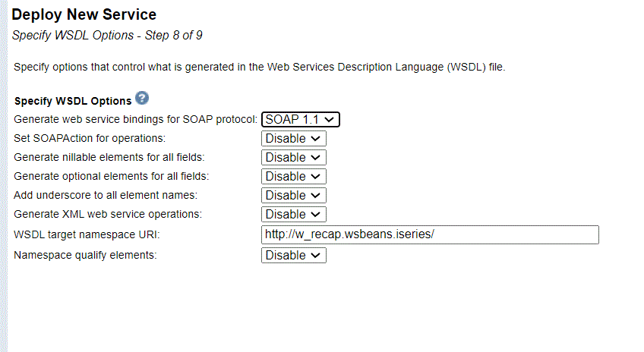
Task: Click into the WSDL target namespace URI field
Action: (x=430, y=234)
